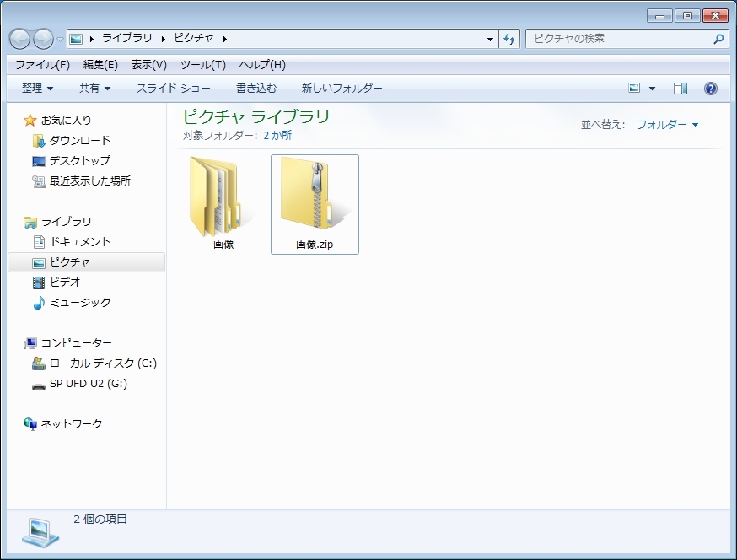This screenshot has width=737, height=560.
Task: Open recent pages dropdown next to Forward
Action: click(x=60, y=39)
